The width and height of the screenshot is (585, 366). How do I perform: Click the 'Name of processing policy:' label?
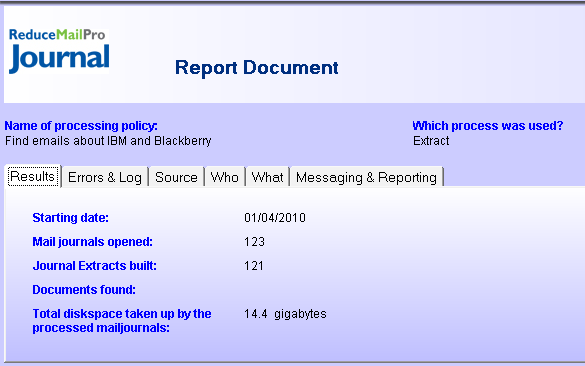[x=81, y=126]
